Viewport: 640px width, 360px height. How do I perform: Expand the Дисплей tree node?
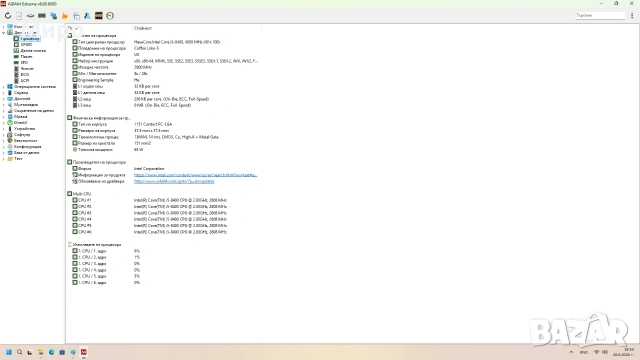tap(4, 99)
